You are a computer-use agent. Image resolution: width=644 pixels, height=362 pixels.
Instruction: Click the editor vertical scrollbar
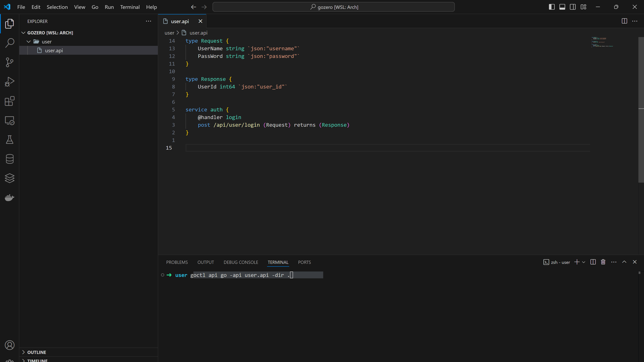pyautogui.click(x=641, y=110)
